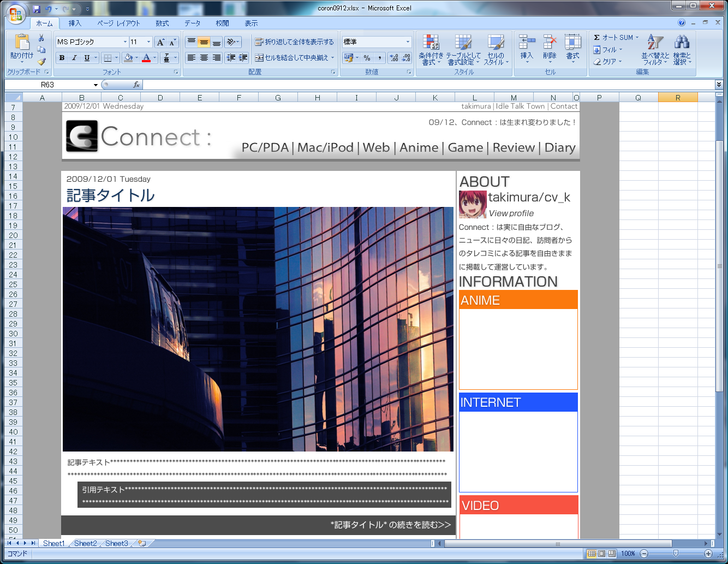Open Font dialog launcher (フォント)
This screenshot has height=564, width=728.
pos(176,72)
